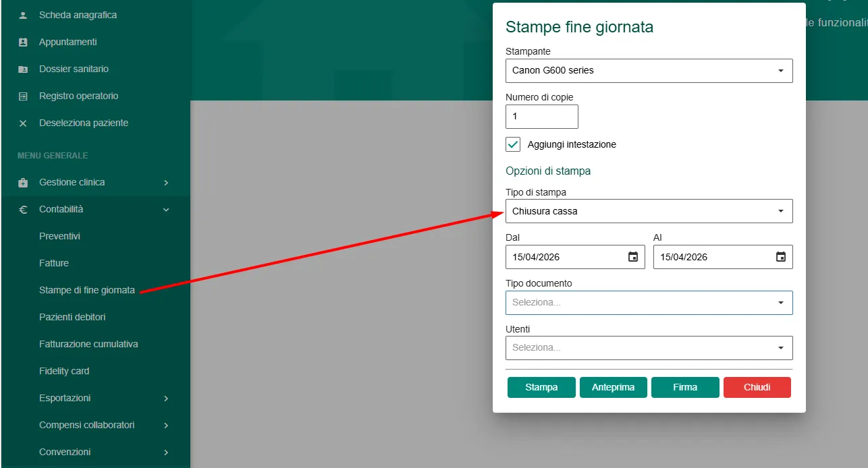Expand the Utenti selection dropdown
The image size is (868, 468).
pyautogui.click(x=649, y=348)
